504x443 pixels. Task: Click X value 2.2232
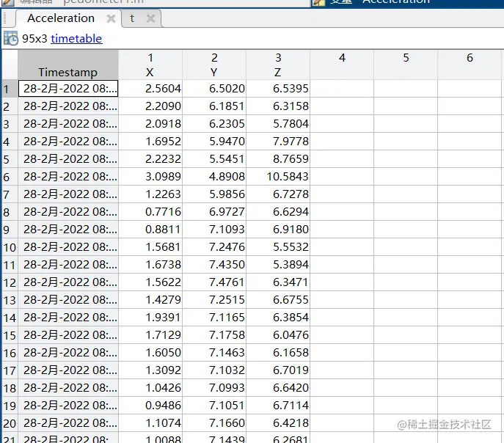tap(163, 159)
